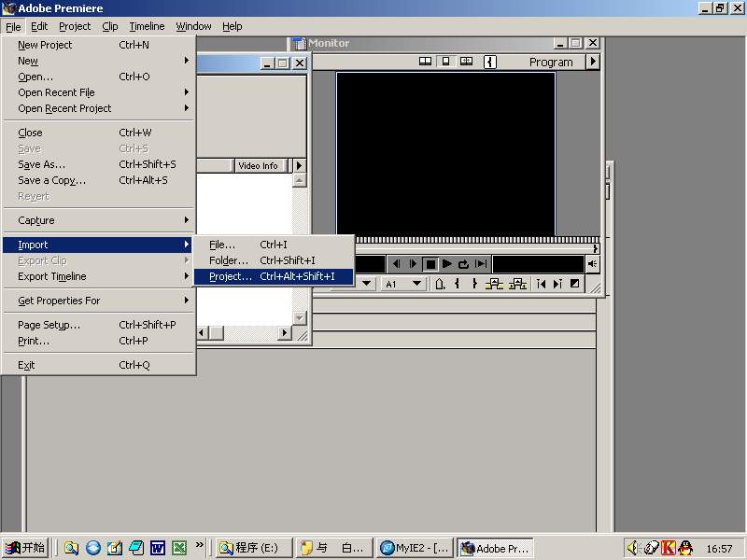747x560 pixels.
Task: Mark the Out point
Action: 474,284
